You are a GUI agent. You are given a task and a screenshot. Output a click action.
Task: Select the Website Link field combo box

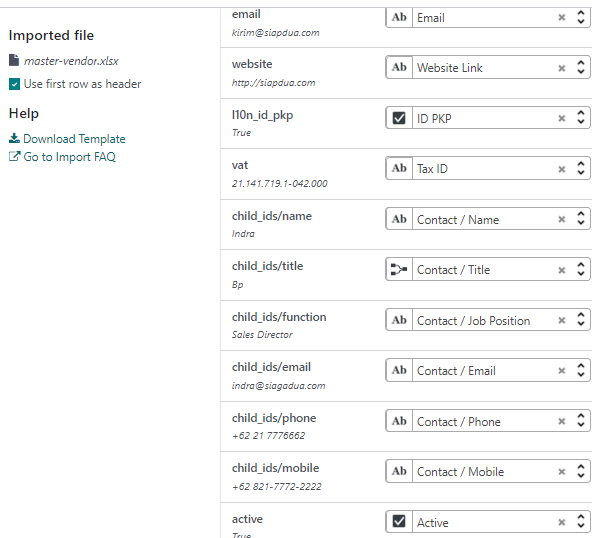coord(488,68)
